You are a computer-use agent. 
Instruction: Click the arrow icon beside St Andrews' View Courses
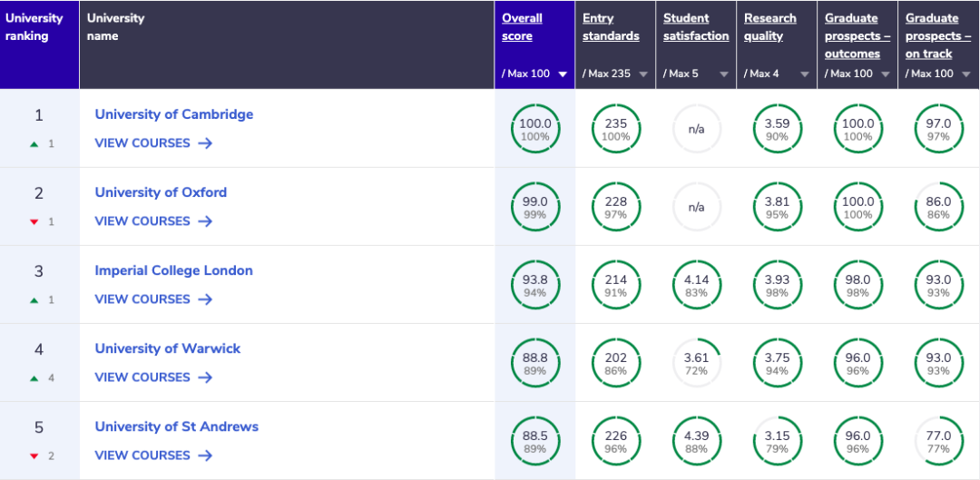tap(205, 456)
